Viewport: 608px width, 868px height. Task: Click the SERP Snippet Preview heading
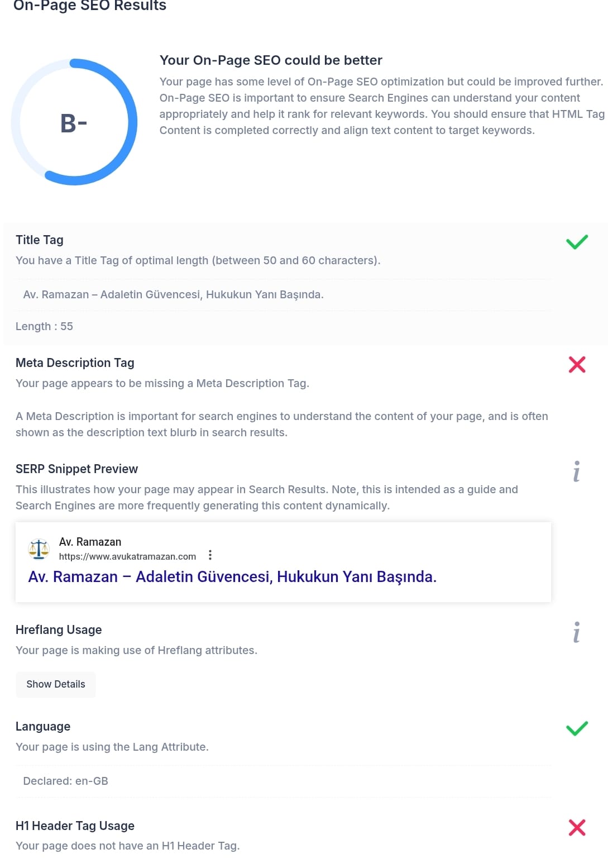(76, 469)
